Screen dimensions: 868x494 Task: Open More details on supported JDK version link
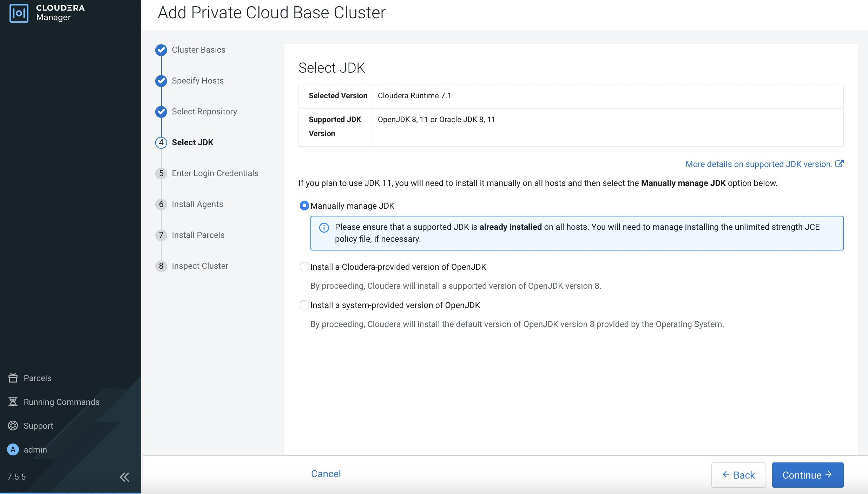(759, 164)
